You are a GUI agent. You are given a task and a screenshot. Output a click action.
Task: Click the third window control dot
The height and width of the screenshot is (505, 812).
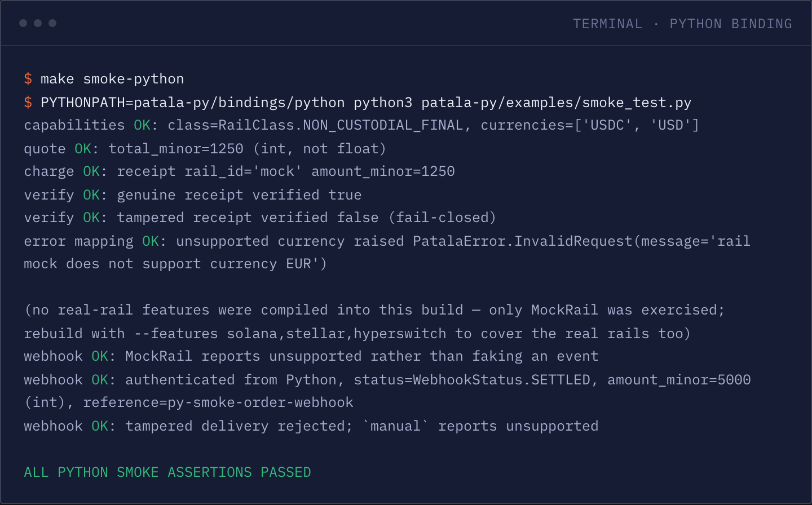pos(52,23)
